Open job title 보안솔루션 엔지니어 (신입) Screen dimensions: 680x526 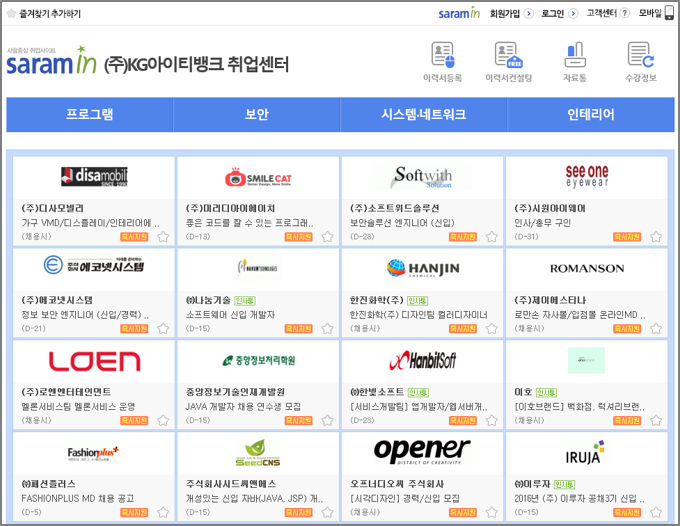(402, 223)
